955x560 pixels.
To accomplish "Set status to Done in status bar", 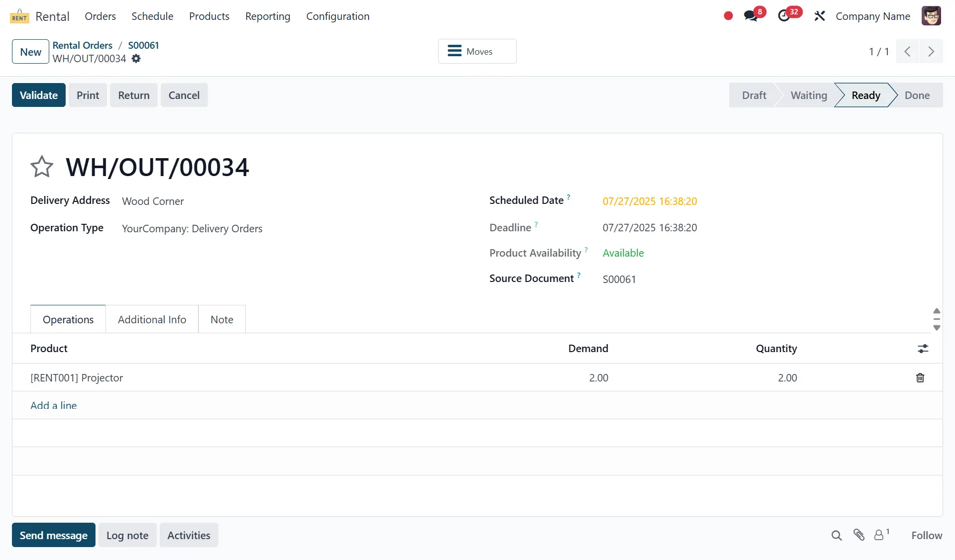I will click(917, 95).
